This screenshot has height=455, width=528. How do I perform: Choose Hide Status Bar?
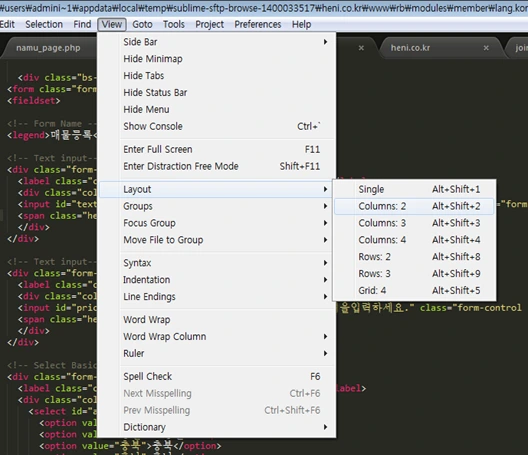[217, 92]
